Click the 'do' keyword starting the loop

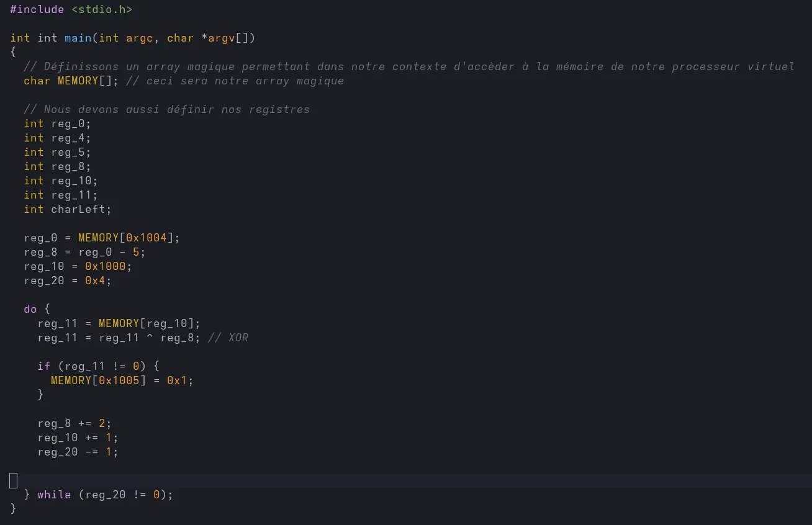coord(30,309)
